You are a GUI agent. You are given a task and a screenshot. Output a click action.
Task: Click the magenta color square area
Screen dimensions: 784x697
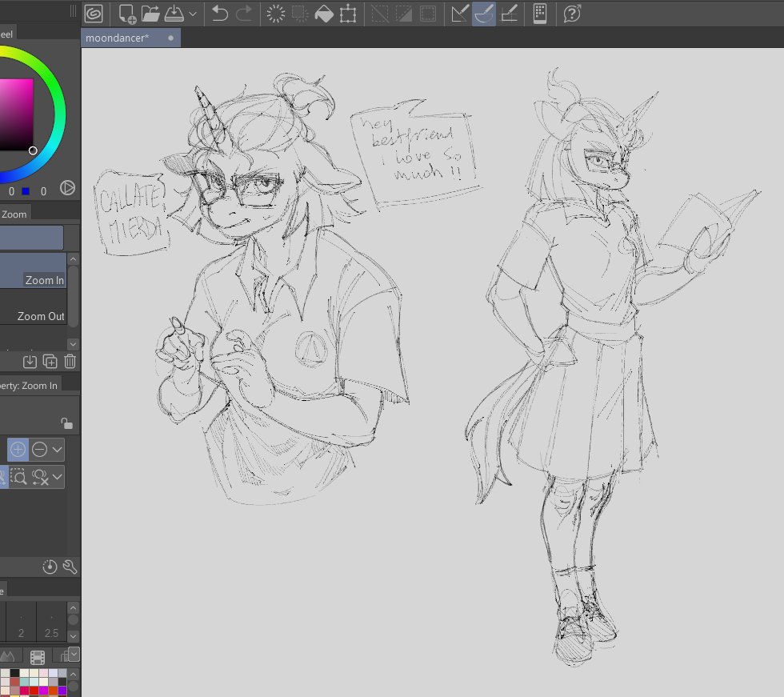16,114
